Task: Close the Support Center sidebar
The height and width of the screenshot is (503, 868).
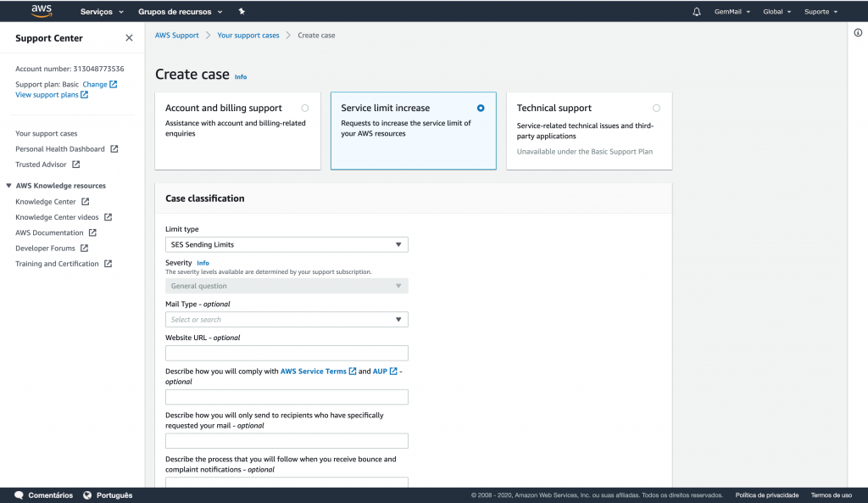Action: coord(129,37)
